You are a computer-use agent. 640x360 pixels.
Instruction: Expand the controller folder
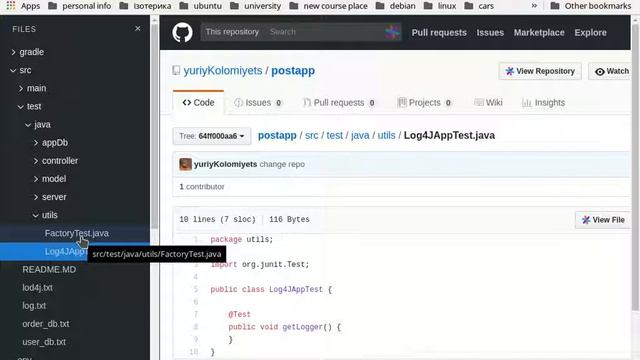(55, 161)
